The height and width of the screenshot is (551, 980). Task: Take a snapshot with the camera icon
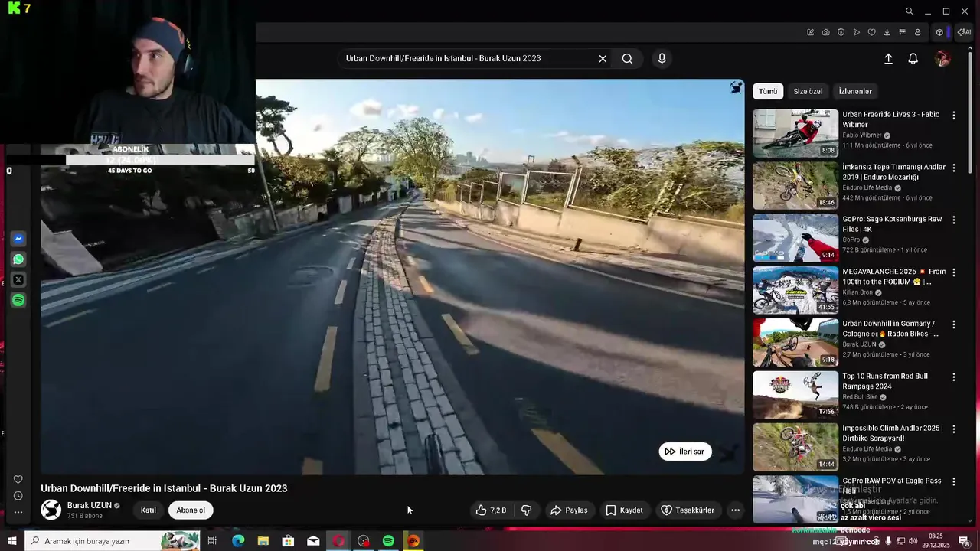[825, 32]
